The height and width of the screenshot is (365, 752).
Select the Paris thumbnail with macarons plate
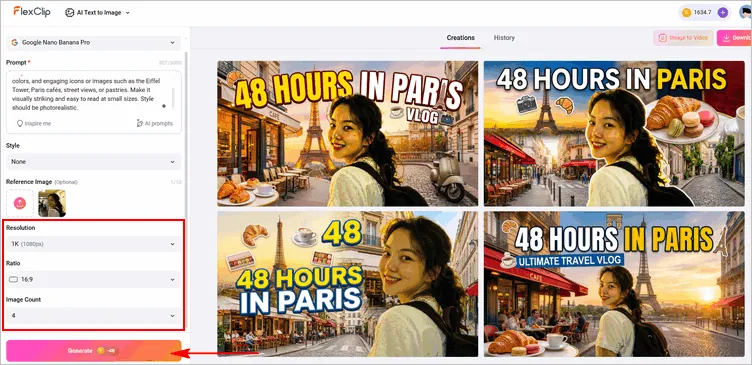[x=614, y=133]
